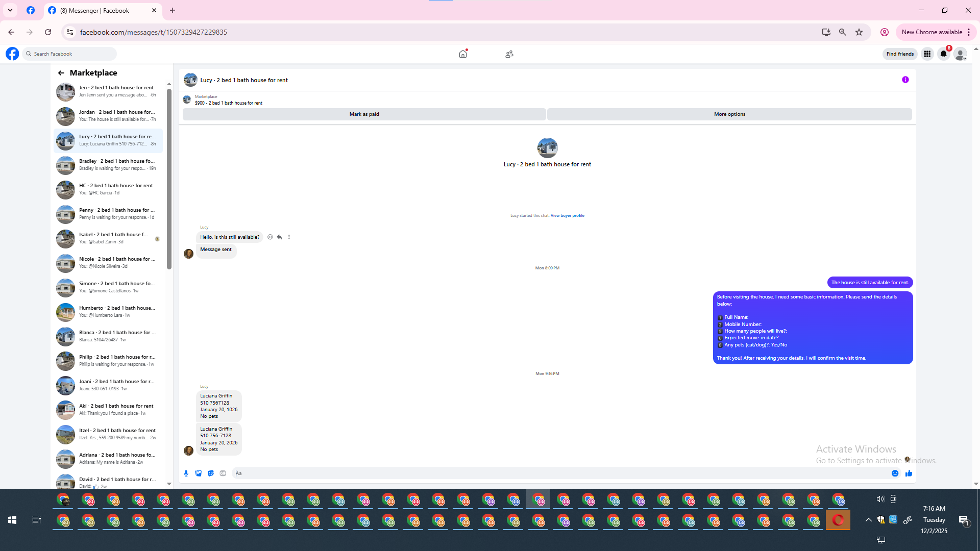Open the GIF picker
The image size is (980, 551).
pyautogui.click(x=223, y=473)
